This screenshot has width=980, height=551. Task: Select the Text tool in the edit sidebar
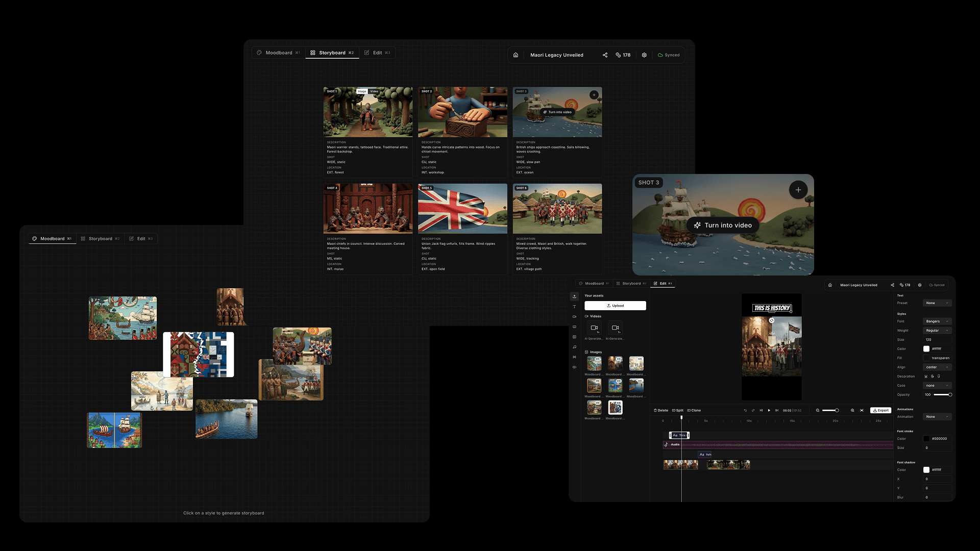(x=574, y=307)
